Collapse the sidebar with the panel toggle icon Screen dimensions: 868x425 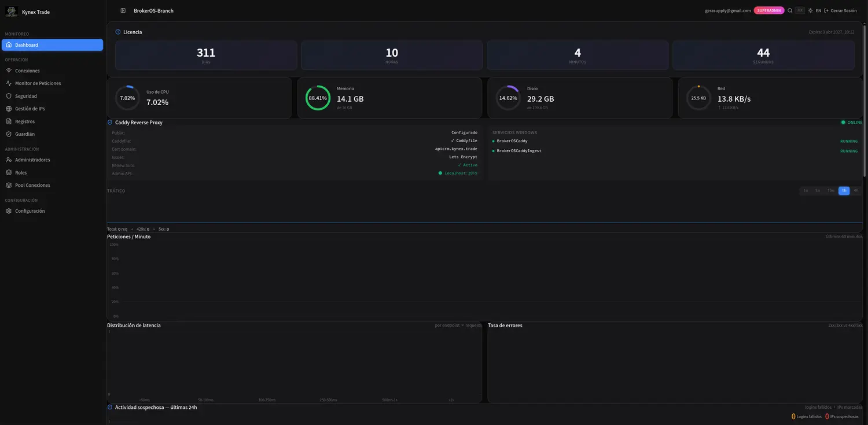123,10
